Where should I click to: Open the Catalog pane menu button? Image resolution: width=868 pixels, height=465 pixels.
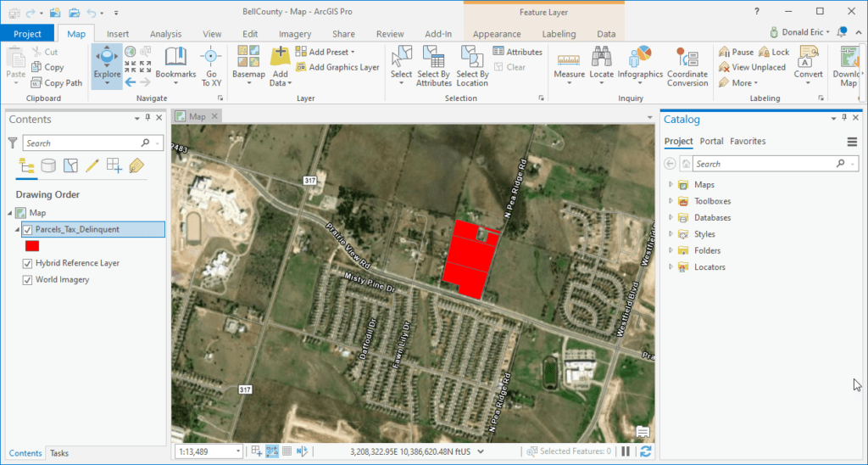pyautogui.click(x=852, y=142)
